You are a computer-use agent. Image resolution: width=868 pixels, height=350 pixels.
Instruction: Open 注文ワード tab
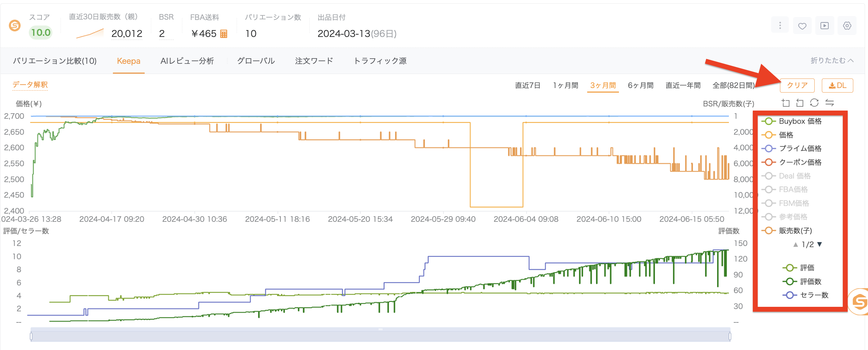(314, 61)
